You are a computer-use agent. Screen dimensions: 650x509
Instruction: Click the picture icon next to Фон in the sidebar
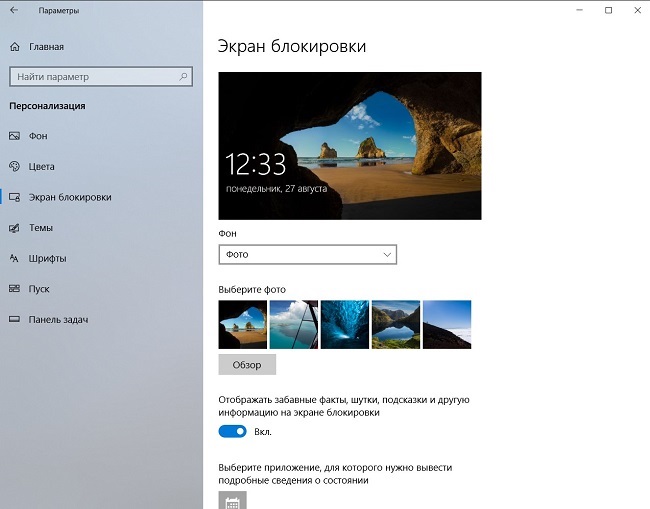click(15, 136)
